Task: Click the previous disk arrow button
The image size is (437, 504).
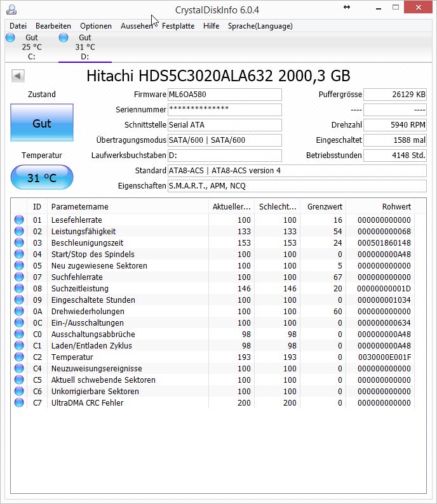Action: coord(18,76)
